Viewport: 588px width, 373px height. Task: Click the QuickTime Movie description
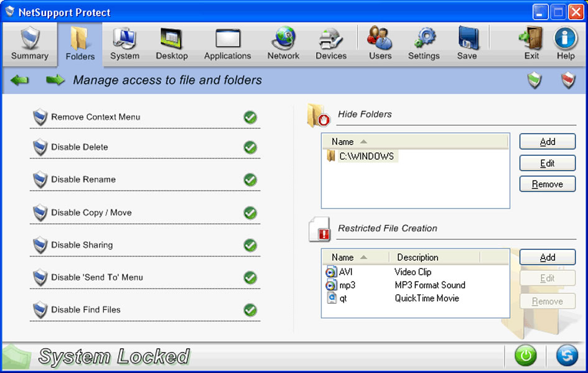coord(427,298)
